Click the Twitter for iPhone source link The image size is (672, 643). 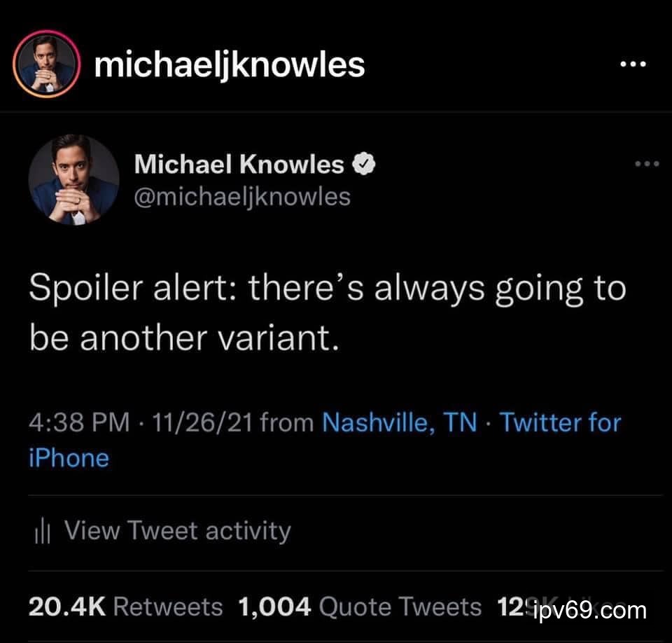pos(560,422)
